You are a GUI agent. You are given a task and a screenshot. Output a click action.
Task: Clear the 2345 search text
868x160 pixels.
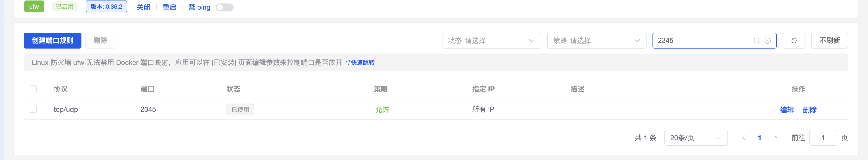click(768, 41)
